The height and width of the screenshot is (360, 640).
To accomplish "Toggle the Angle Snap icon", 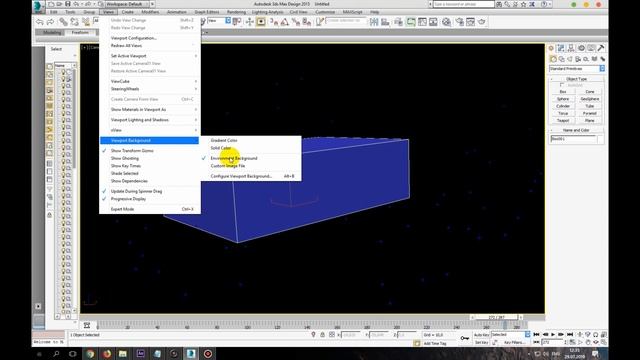I will [285, 22].
